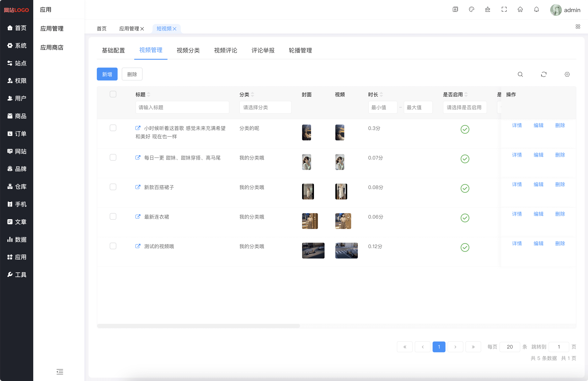Click the blue 新增 button
The image size is (588, 381).
(107, 74)
